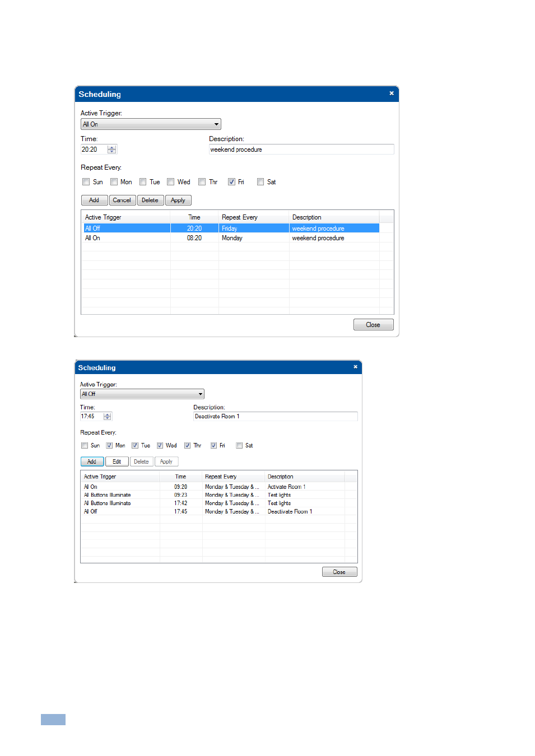This screenshot has width=535, height=756.
Task: Click Apply button in upper dialog
Action: tap(178, 200)
